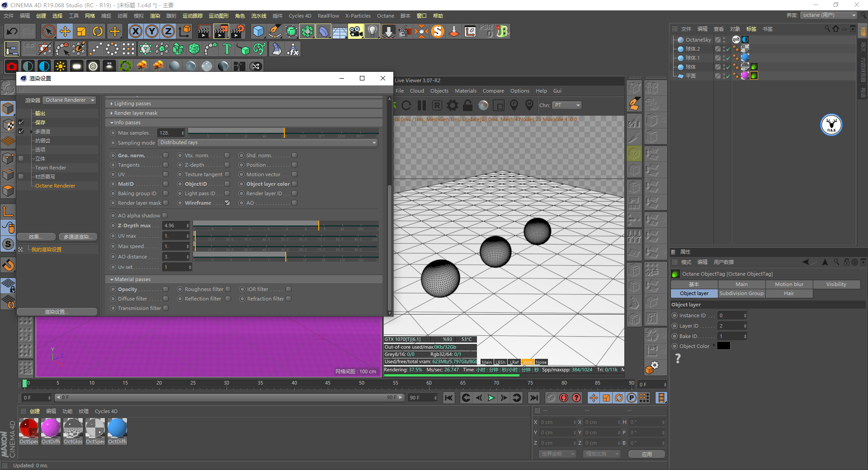Click the Render View clapperboard icon

click(x=204, y=32)
